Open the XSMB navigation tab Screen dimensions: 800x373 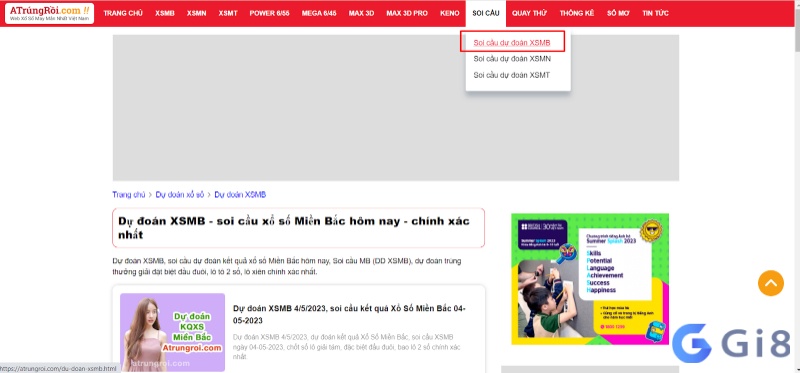(x=165, y=13)
